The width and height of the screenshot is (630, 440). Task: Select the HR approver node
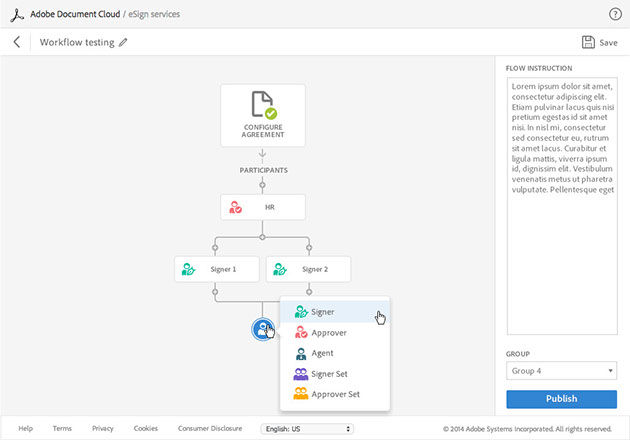[x=262, y=207]
